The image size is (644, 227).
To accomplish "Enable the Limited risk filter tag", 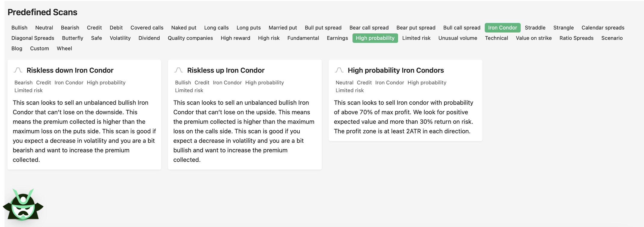I will tap(416, 38).
